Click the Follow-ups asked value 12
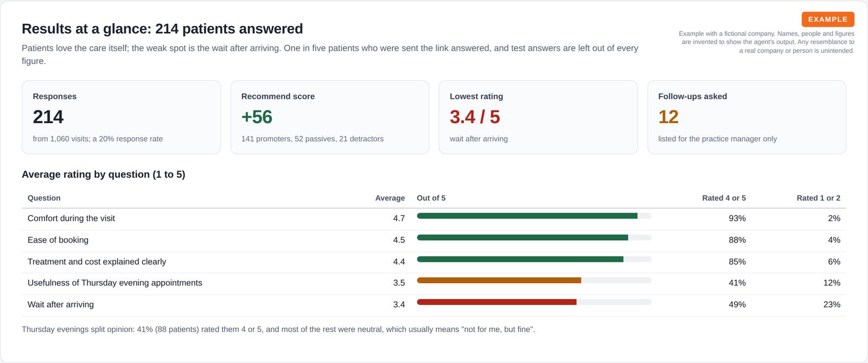This screenshot has width=868, height=363. pyautogui.click(x=668, y=117)
